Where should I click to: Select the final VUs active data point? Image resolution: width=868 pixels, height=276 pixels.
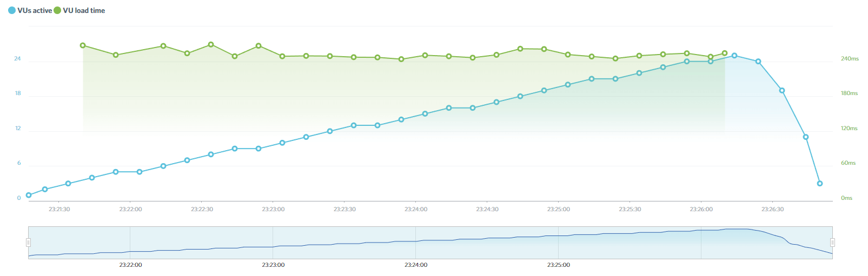[820, 184]
